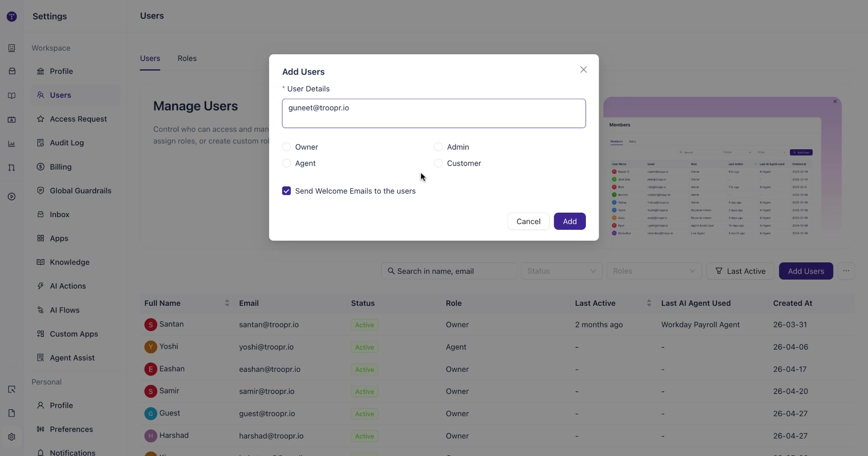The image size is (868, 456).
Task: Click the settings gear icon in left rail
Action: 12,437
